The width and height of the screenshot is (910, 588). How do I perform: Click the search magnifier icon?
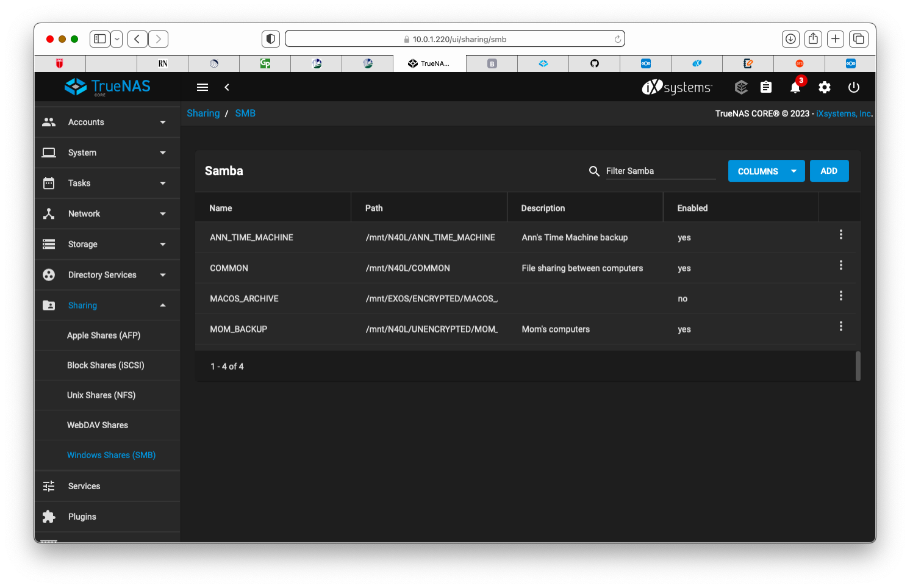click(x=594, y=171)
